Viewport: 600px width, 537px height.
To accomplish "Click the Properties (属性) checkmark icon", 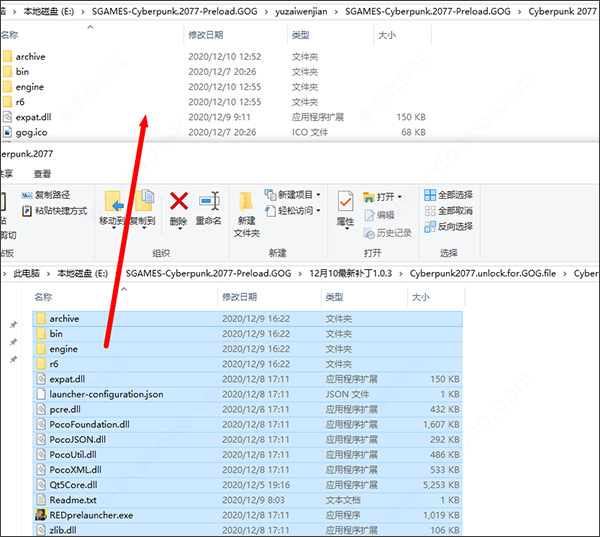I will (x=346, y=201).
